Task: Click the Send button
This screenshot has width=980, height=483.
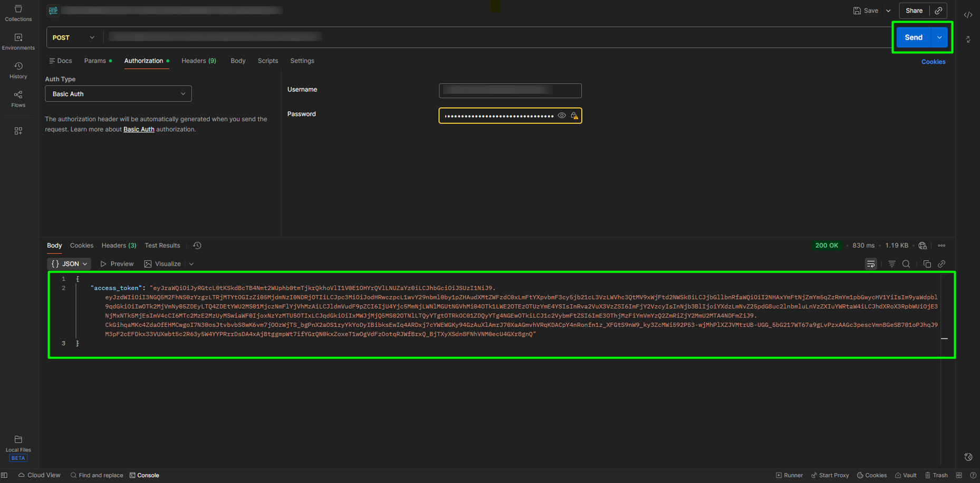Action: click(913, 37)
